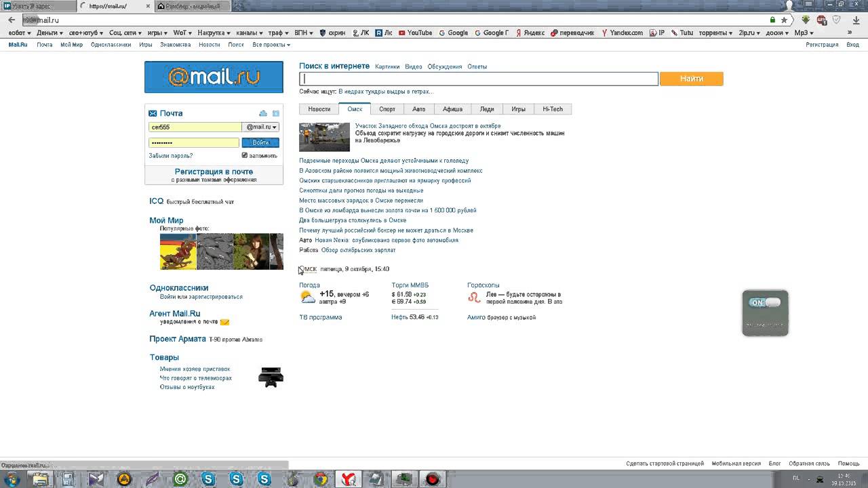868x488 pixels.
Task: Open news photo of Омск bypass
Action: point(324,138)
